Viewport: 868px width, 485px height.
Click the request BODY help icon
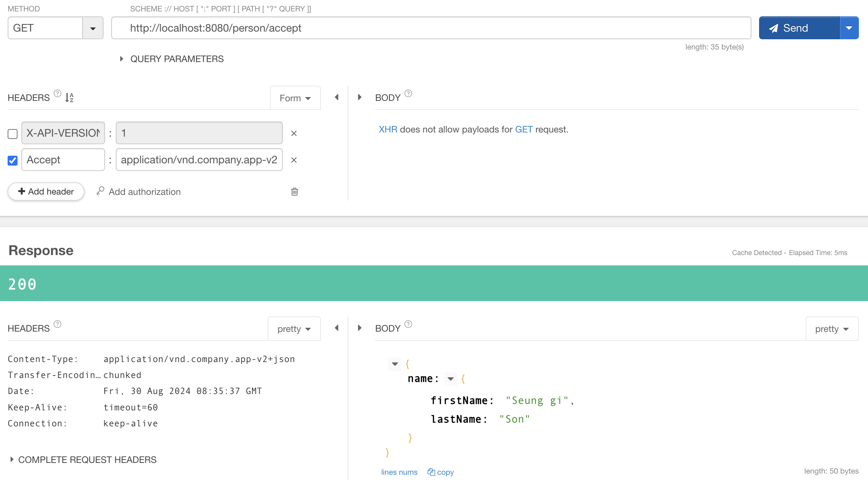(x=408, y=94)
